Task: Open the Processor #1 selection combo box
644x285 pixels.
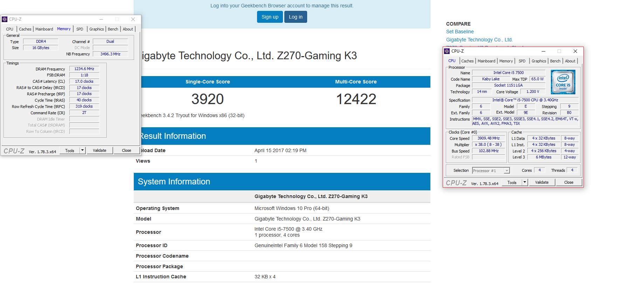Action: coord(491,171)
